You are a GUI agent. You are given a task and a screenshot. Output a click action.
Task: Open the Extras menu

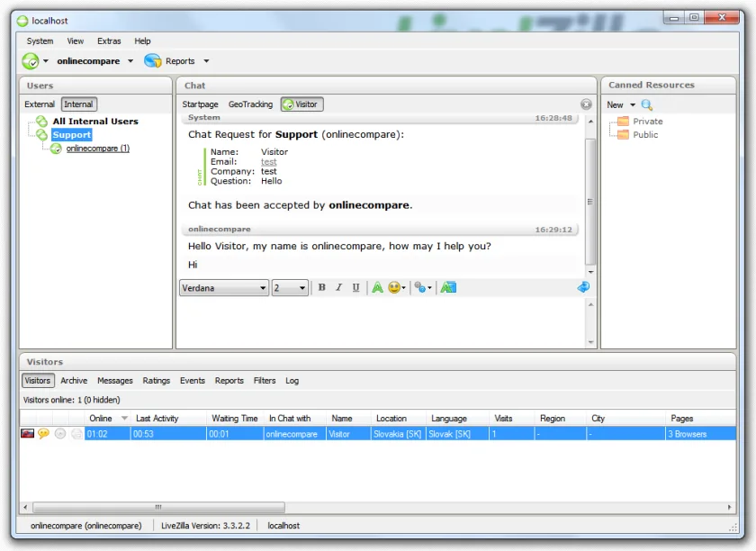point(109,41)
